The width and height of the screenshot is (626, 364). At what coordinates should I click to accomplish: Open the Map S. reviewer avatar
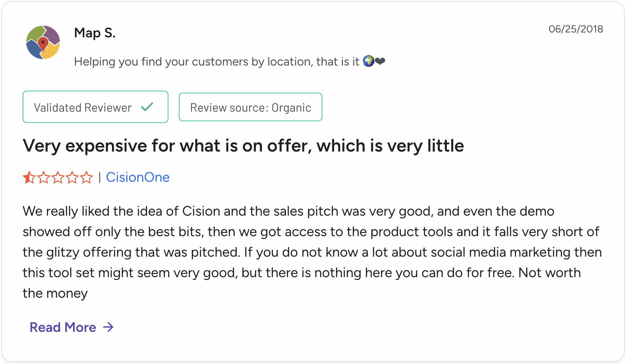(43, 42)
